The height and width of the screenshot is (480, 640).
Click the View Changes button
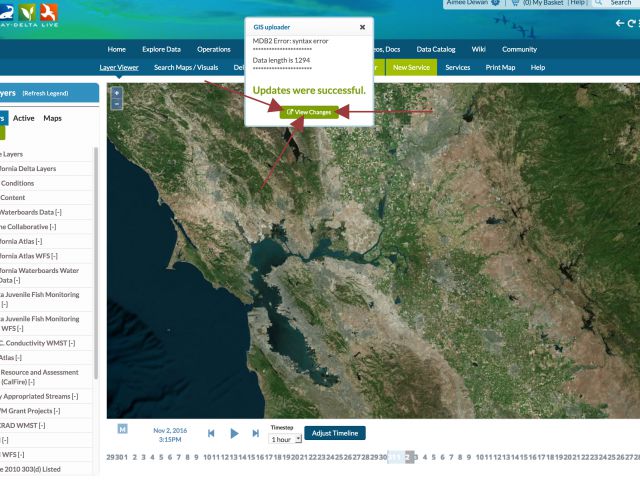pos(309,112)
